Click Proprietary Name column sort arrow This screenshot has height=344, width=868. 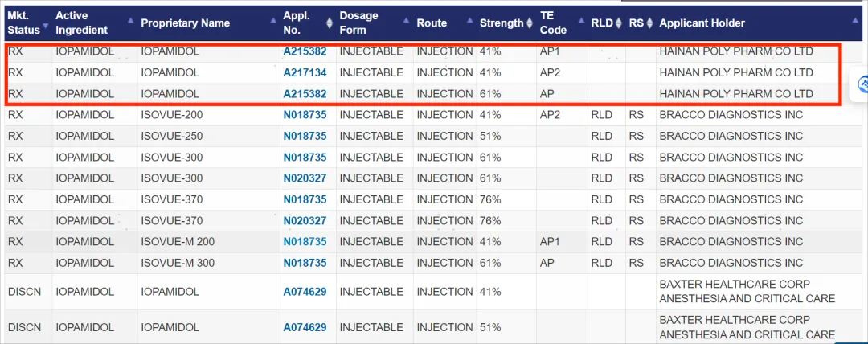(273, 23)
